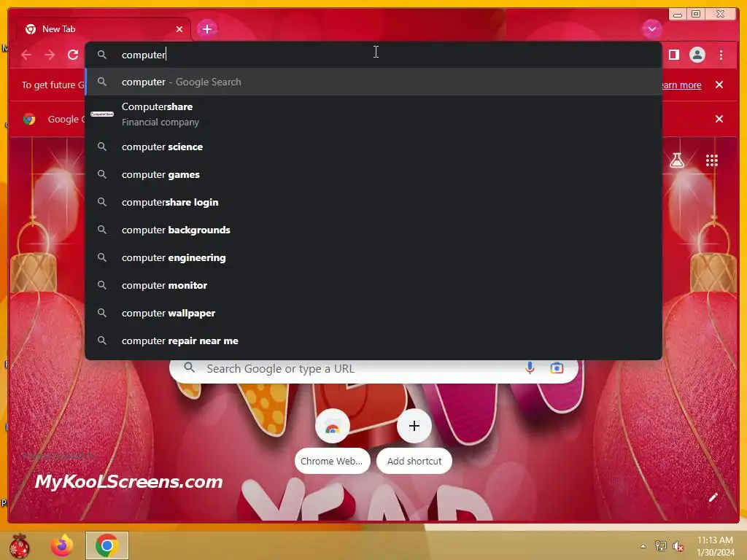This screenshot has height=560, width=747.
Task: Customize this page with the pencil icon
Action: coord(713,497)
